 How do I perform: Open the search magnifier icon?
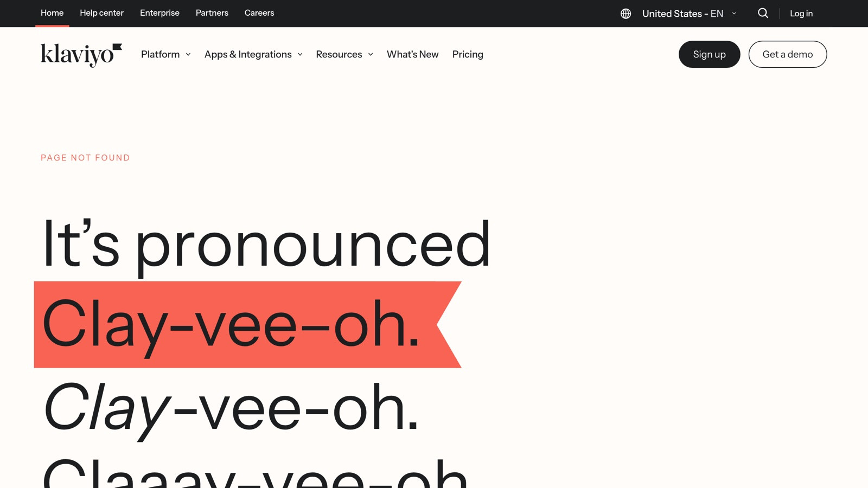[x=763, y=14]
